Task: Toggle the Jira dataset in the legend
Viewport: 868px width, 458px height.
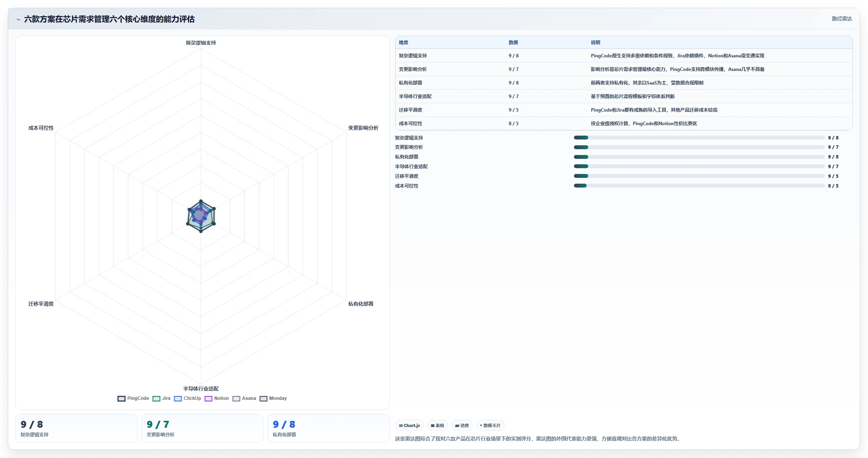Action: tap(162, 398)
